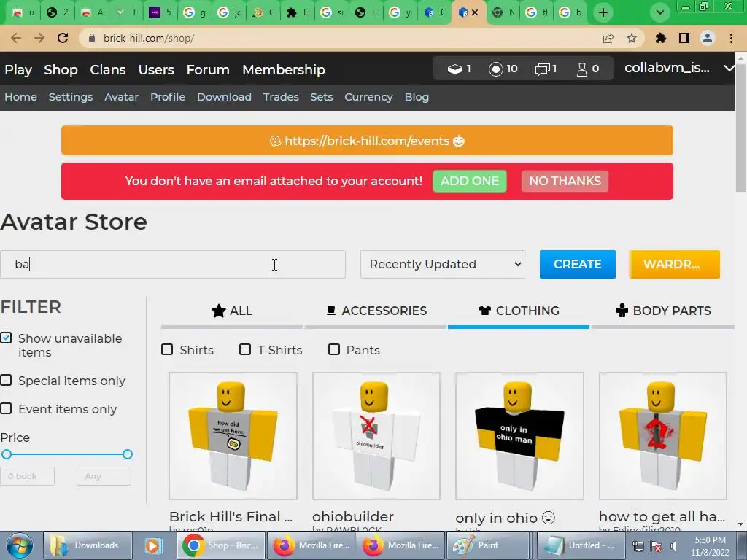Check the Pants filter checkbox
This screenshot has height=560, width=747.
pyautogui.click(x=334, y=349)
